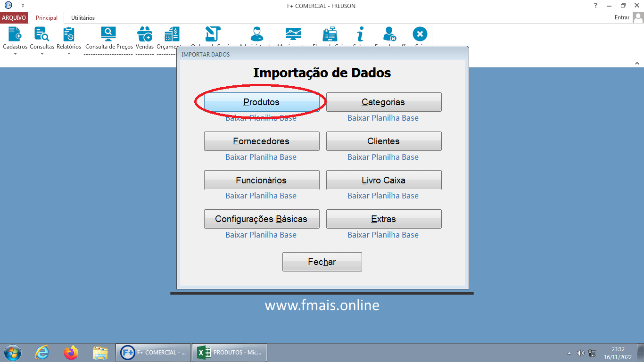The image size is (644, 362).
Task: Click the www.fmais.online website text
Action: click(322, 305)
